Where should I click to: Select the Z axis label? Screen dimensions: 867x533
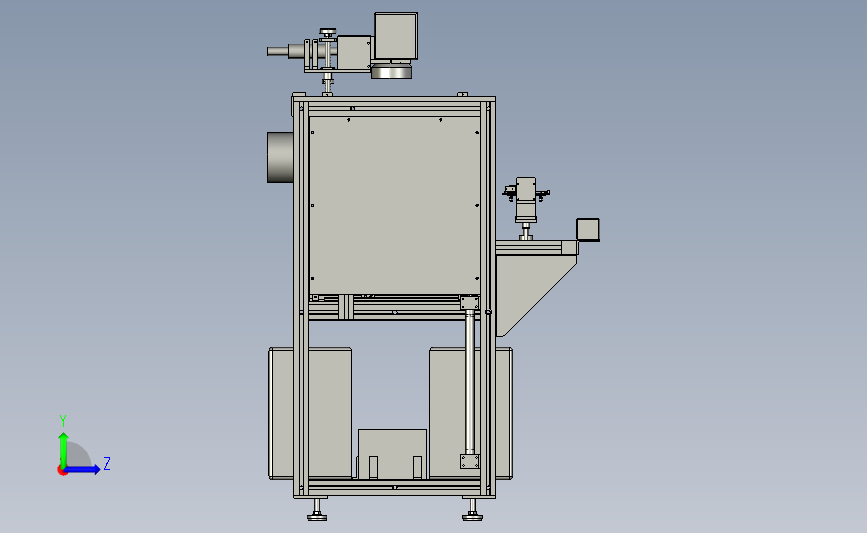click(x=107, y=463)
